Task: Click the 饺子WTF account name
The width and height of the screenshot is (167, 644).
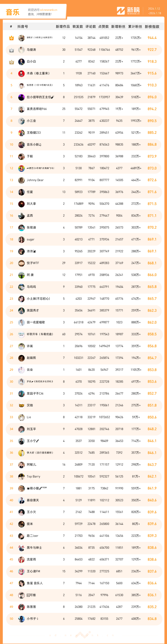Action: point(33,263)
